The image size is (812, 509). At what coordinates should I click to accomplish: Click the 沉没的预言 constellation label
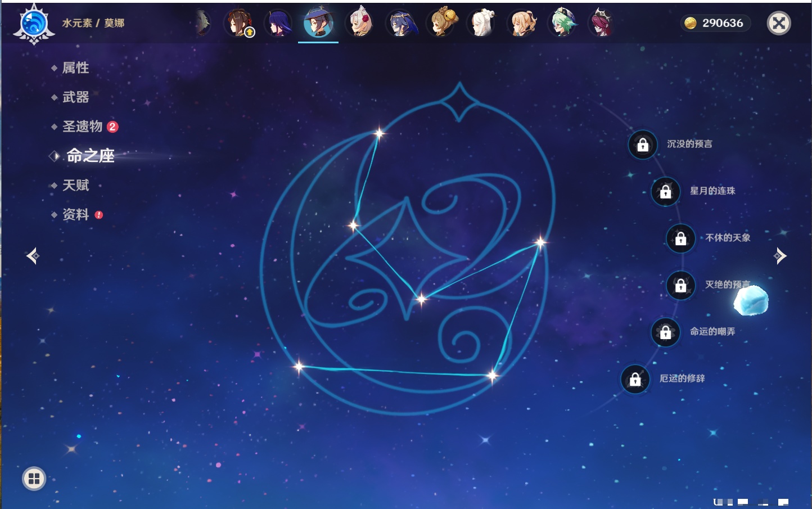point(689,144)
